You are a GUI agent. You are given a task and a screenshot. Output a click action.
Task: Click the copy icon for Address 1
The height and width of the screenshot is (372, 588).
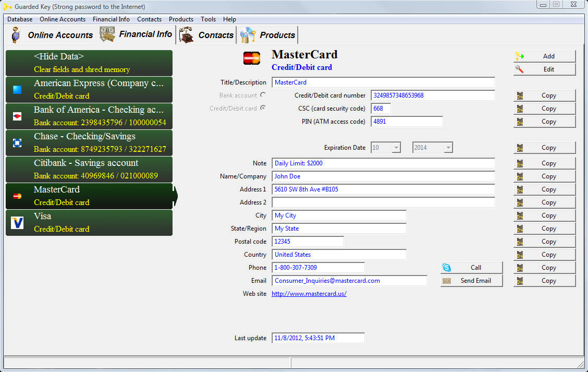point(520,189)
